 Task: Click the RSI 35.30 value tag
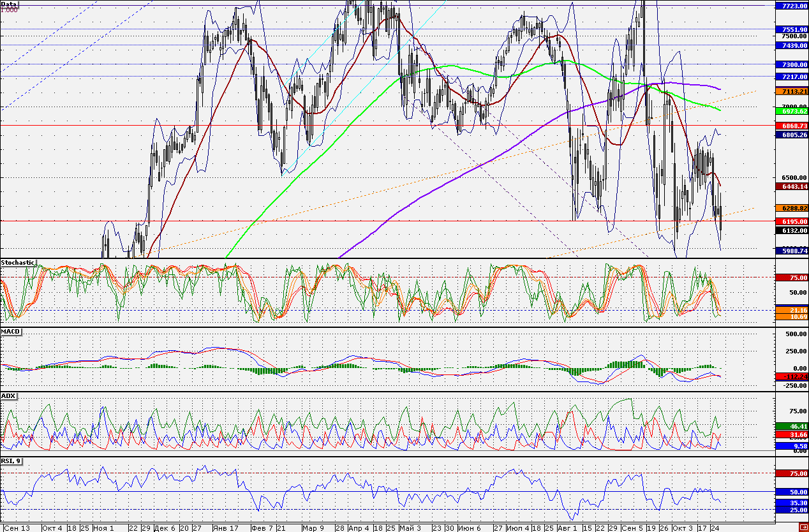coord(791,503)
